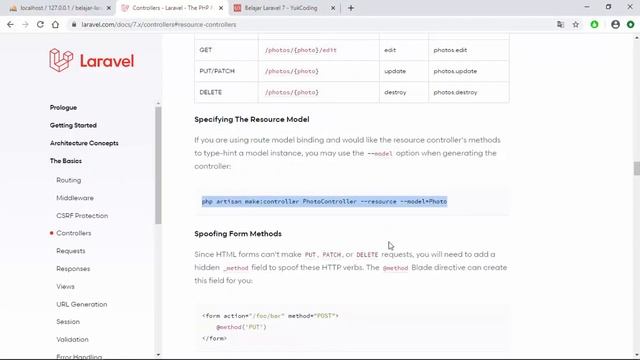Expand the Prologue section in sidebar
Image resolution: width=640 pixels, height=360 pixels.
pos(63,107)
